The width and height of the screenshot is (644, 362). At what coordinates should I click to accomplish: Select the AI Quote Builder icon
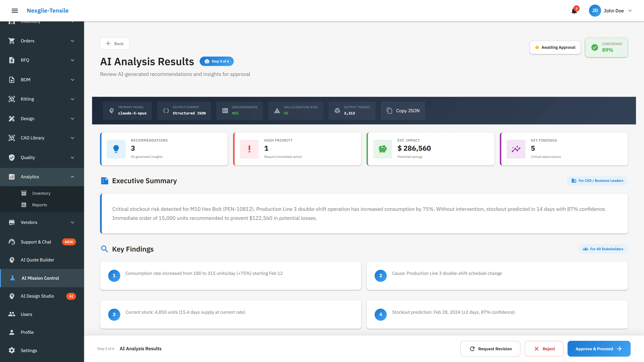coord(12,260)
